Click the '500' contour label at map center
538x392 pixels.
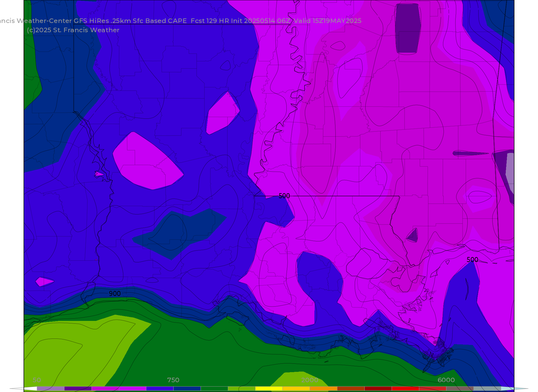(x=284, y=196)
